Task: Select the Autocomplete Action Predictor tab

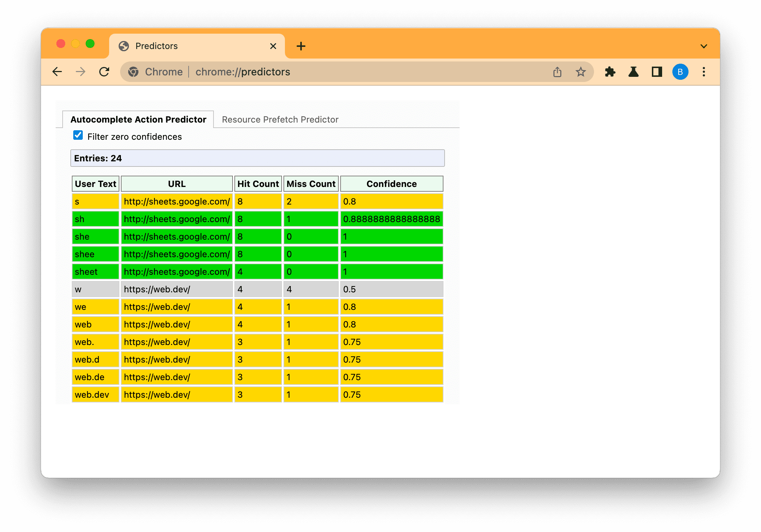Action: coord(139,119)
